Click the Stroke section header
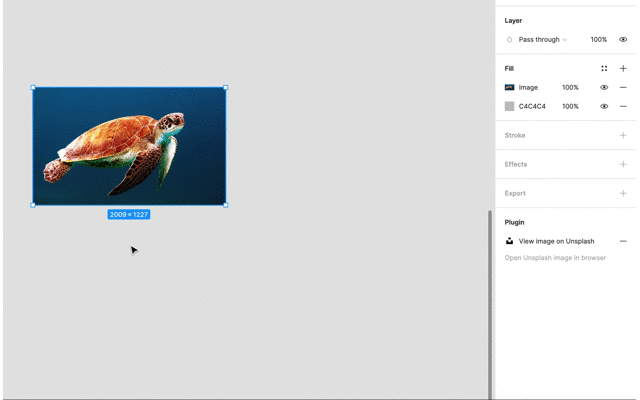Screen dimensions: 640x400 coord(515,135)
